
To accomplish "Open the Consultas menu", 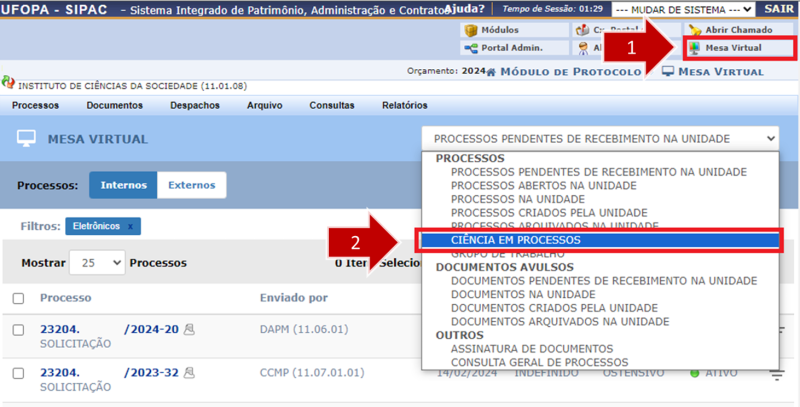I will (332, 106).
